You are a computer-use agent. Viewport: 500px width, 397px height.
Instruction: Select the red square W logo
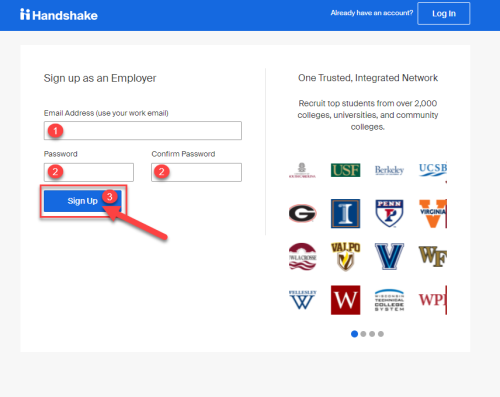click(345, 300)
